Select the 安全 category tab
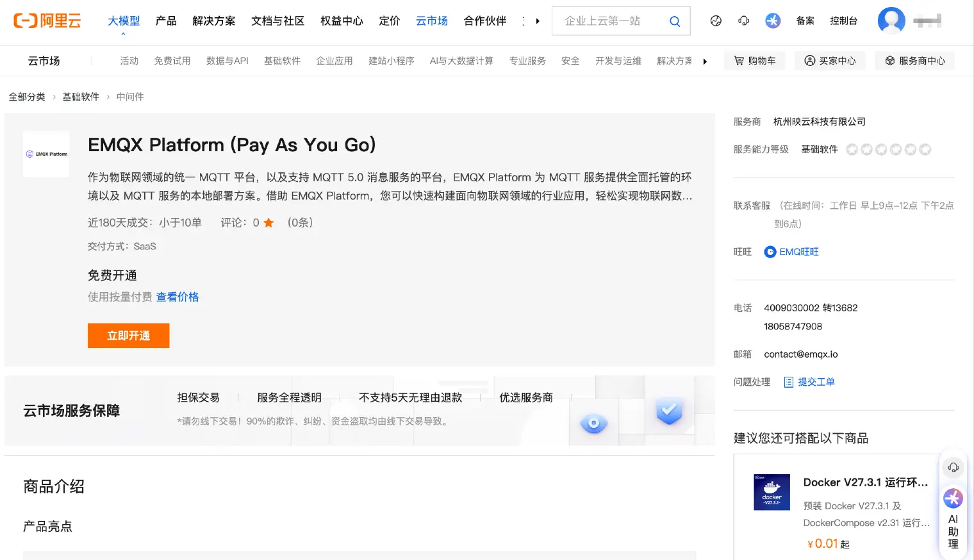Image resolution: width=974 pixels, height=560 pixels. point(570,61)
